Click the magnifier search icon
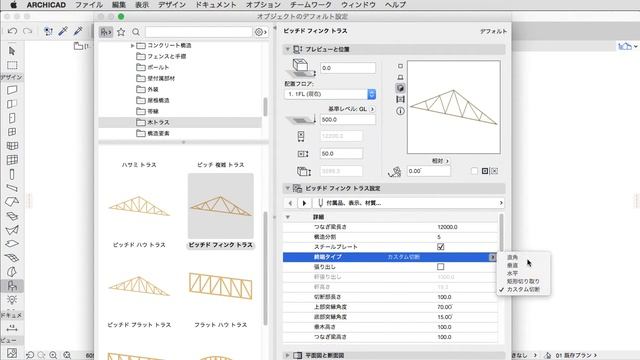 coord(136,32)
